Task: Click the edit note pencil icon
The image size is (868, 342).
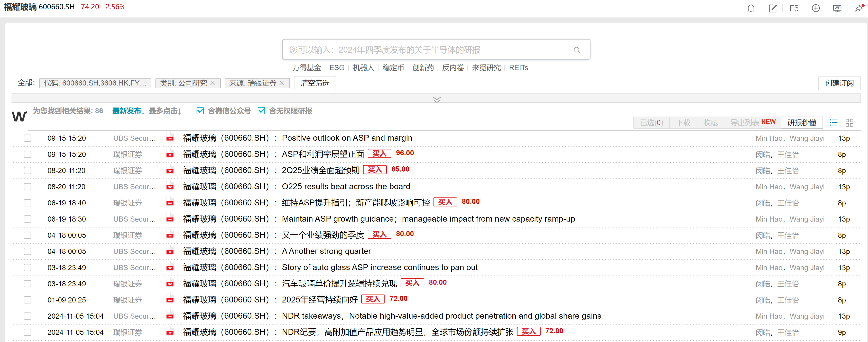Action: pos(772,8)
